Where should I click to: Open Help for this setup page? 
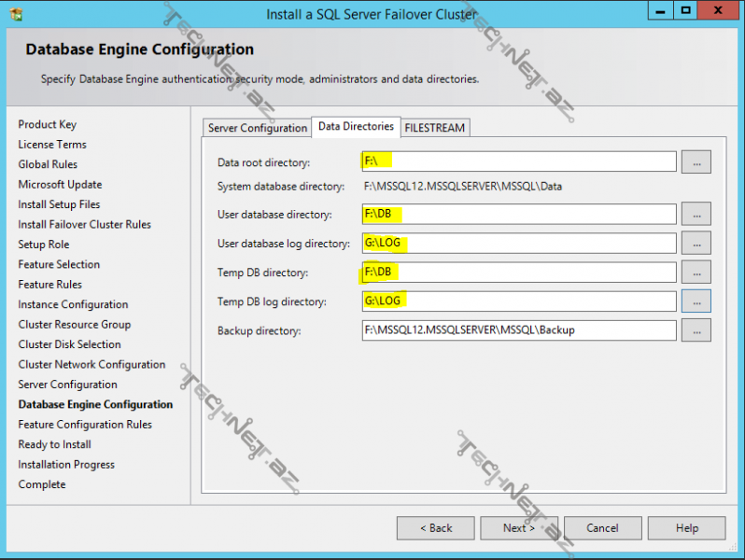click(686, 528)
